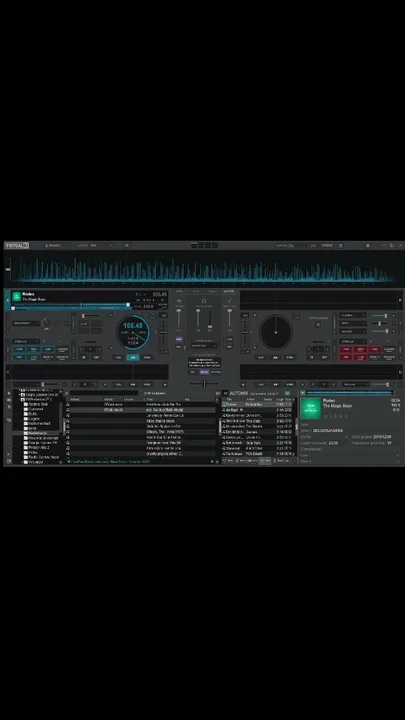405x720 pixels.
Task: Toggle the highlighted play button on left deck
Action: click(133, 357)
